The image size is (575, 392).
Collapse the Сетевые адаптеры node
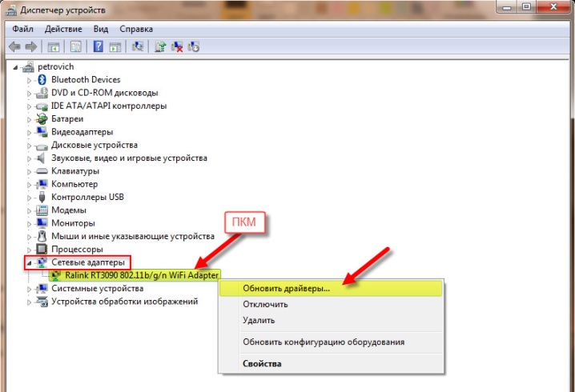pos(30,262)
